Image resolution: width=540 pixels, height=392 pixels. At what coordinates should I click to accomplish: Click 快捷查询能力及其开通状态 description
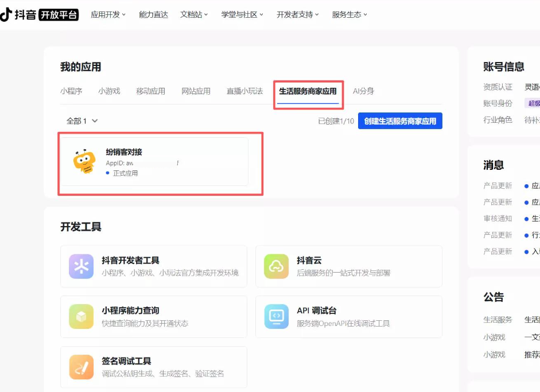(x=145, y=323)
